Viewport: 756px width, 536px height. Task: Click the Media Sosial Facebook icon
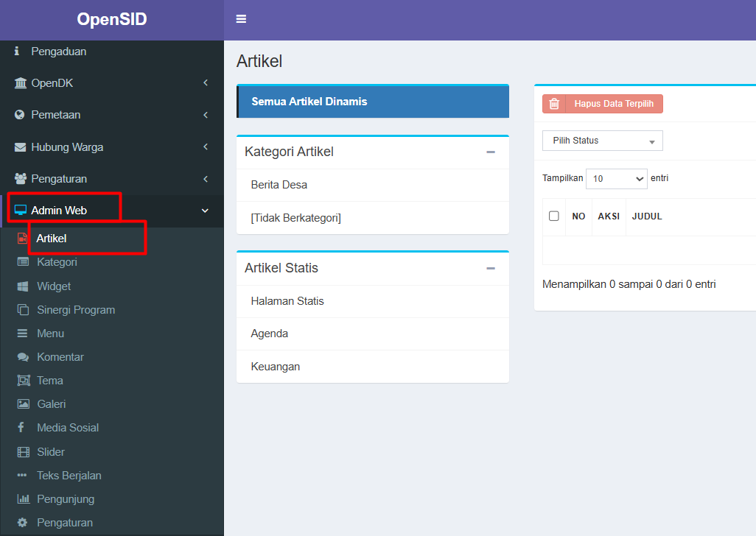tap(21, 427)
